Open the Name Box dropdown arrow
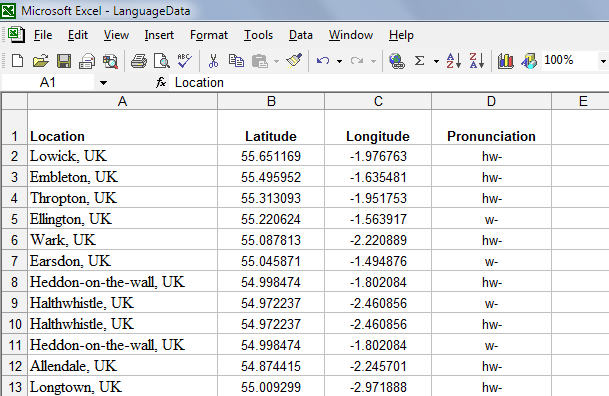 coord(103,83)
